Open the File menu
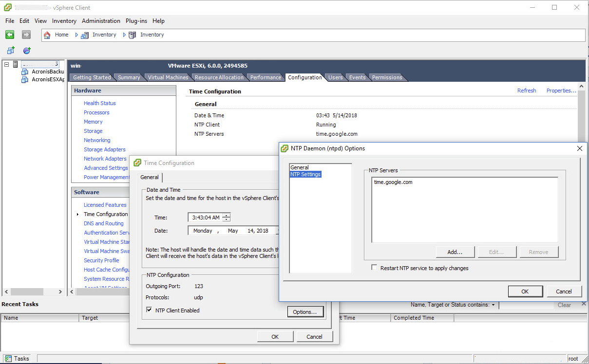The width and height of the screenshot is (589, 364). click(10, 21)
